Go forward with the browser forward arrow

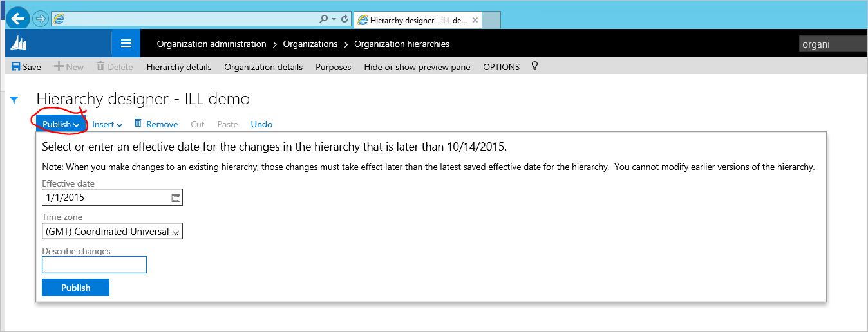tap(41, 19)
